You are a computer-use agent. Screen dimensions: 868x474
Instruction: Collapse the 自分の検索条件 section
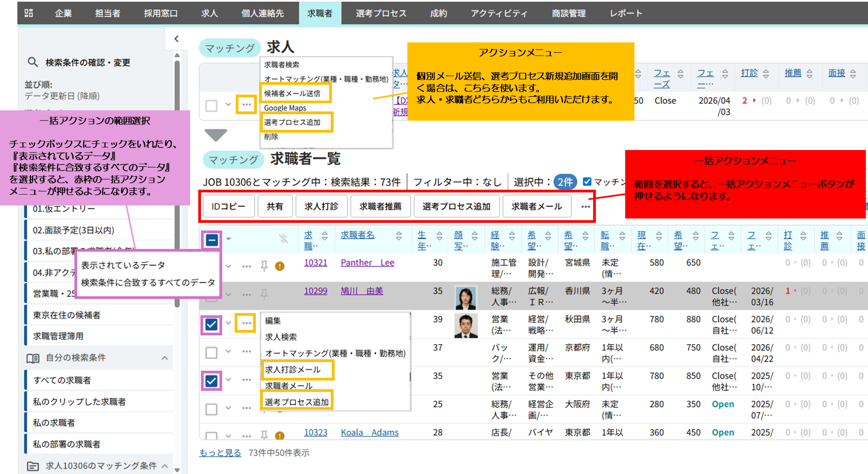pyautogui.click(x=165, y=358)
